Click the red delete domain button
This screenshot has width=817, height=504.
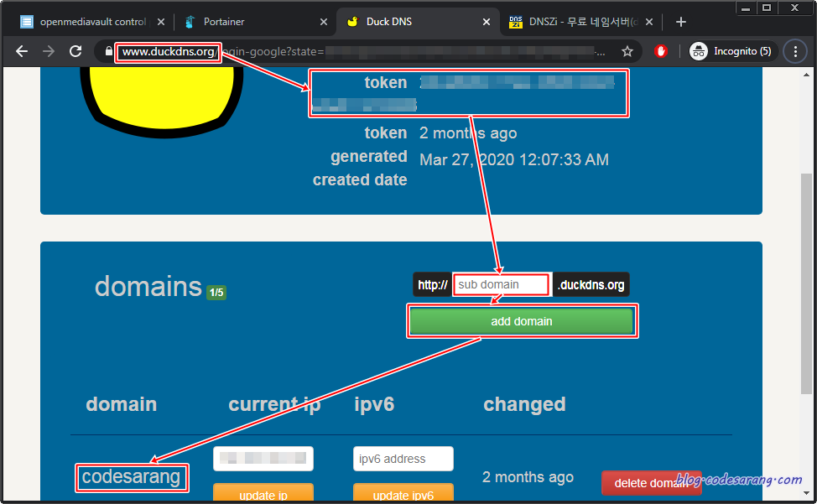tap(651, 483)
